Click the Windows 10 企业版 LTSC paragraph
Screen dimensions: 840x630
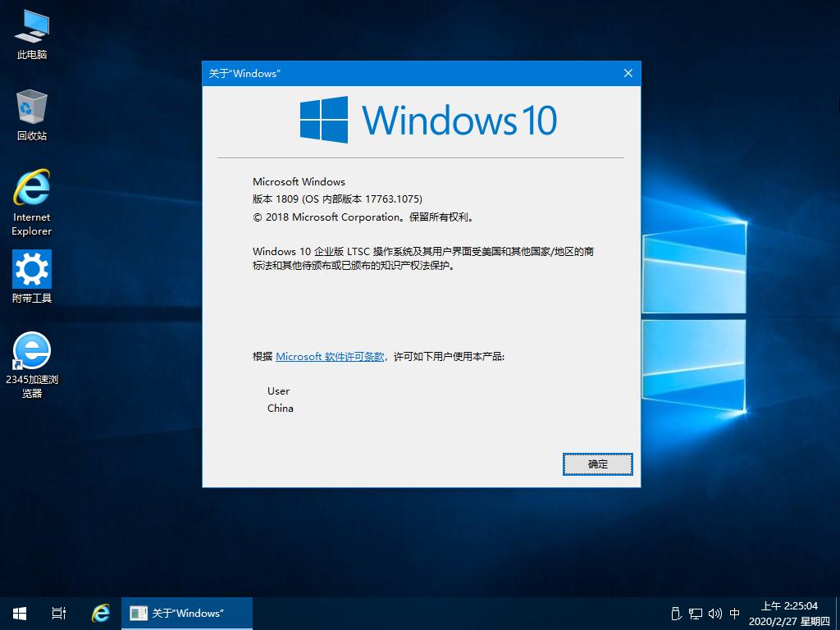tap(423, 258)
